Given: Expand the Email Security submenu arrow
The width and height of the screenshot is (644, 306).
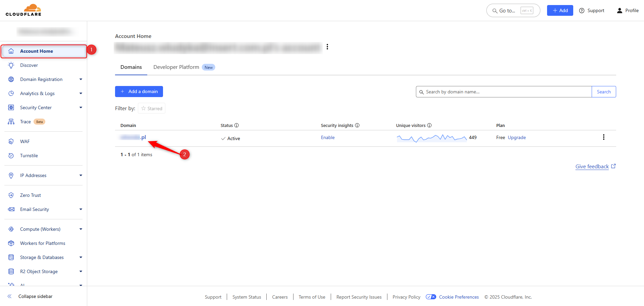Looking at the screenshot, I should tap(81, 209).
